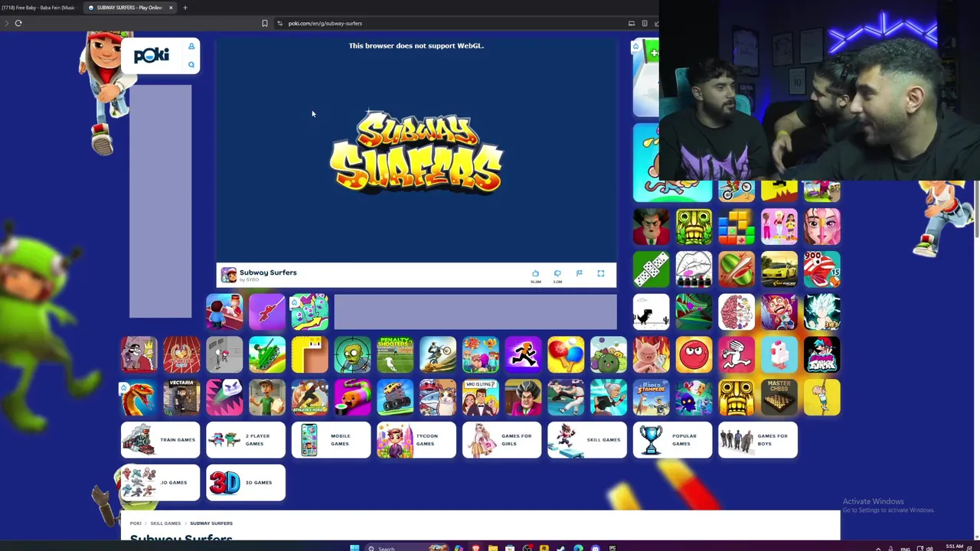Image resolution: width=980 pixels, height=551 pixels.
Task: Click the report flag icon
Action: (579, 273)
